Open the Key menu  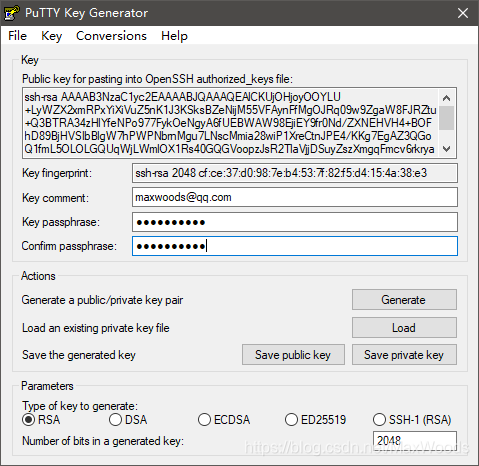51,36
